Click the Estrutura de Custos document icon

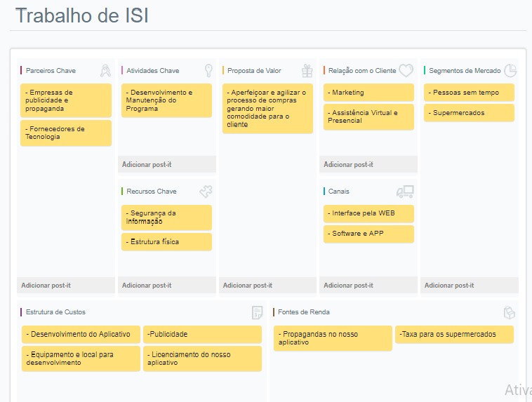(x=257, y=312)
